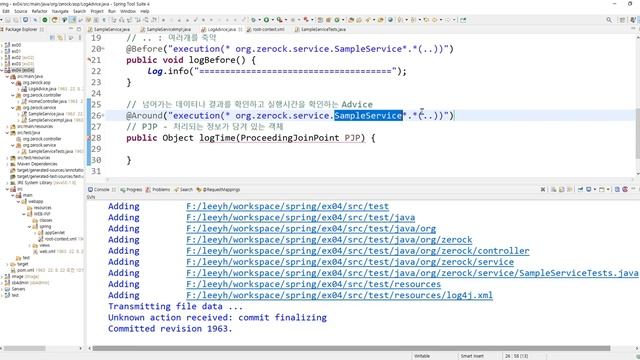
Task: Select pom.xml in Package Explorer
Action: click(25, 270)
